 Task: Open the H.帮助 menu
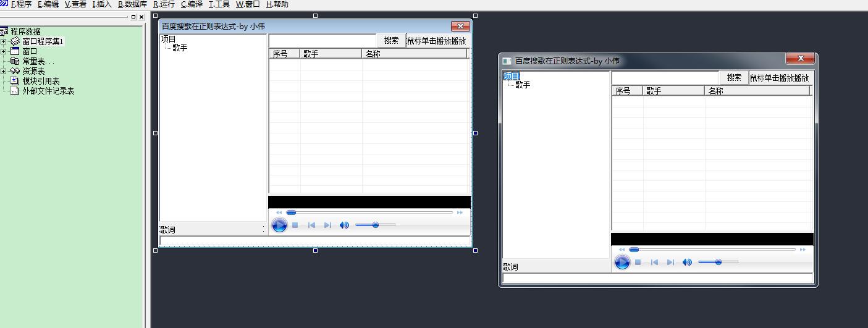pyautogui.click(x=277, y=4)
